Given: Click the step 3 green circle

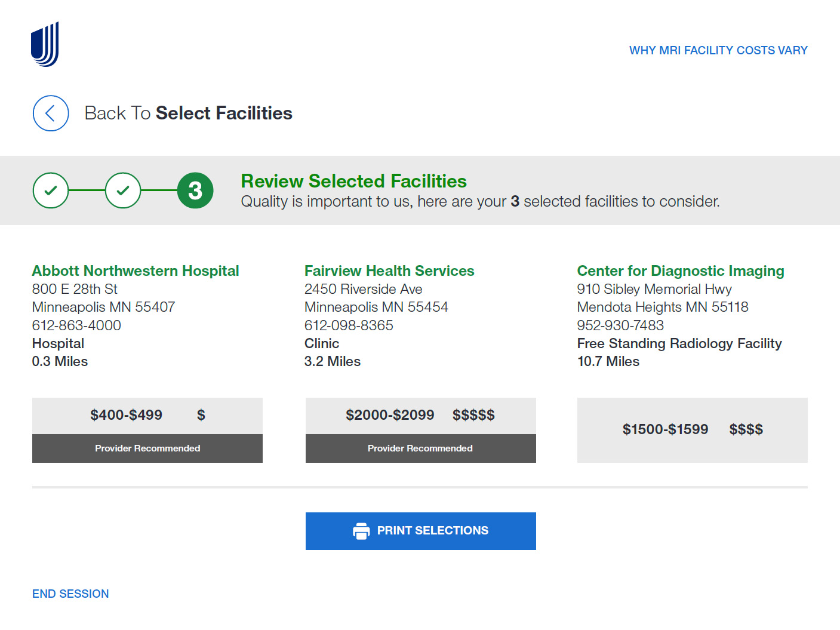Looking at the screenshot, I should click(195, 190).
